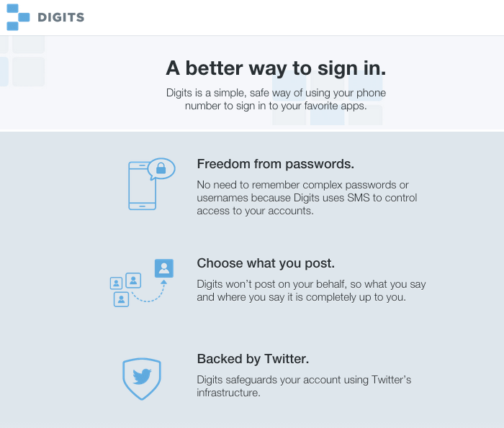The height and width of the screenshot is (428, 504).
Task: Click the 'A better way to sign in.' headline
Action: point(276,68)
